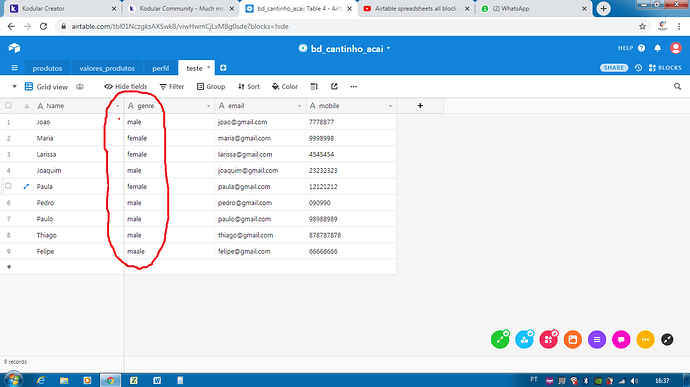Viewport: 690px width, 387px height.
Task: Open the toolbar more options ellipsis
Action: point(353,87)
